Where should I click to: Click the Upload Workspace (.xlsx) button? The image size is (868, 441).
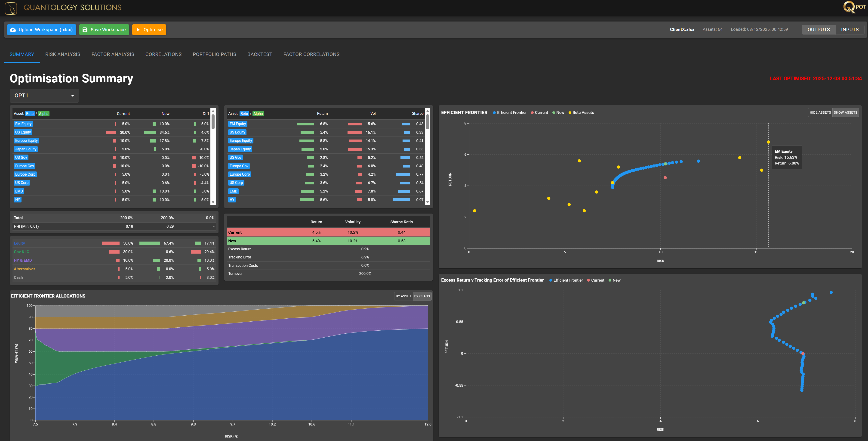click(41, 30)
